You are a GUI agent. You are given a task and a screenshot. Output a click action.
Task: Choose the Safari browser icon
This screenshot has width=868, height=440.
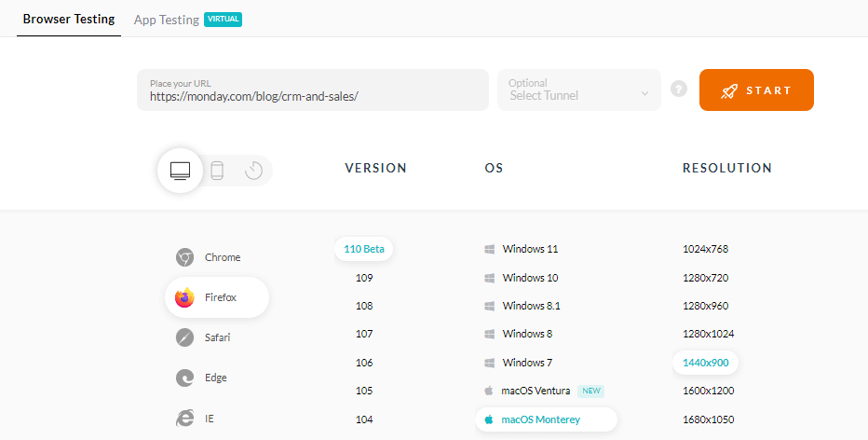click(x=184, y=337)
